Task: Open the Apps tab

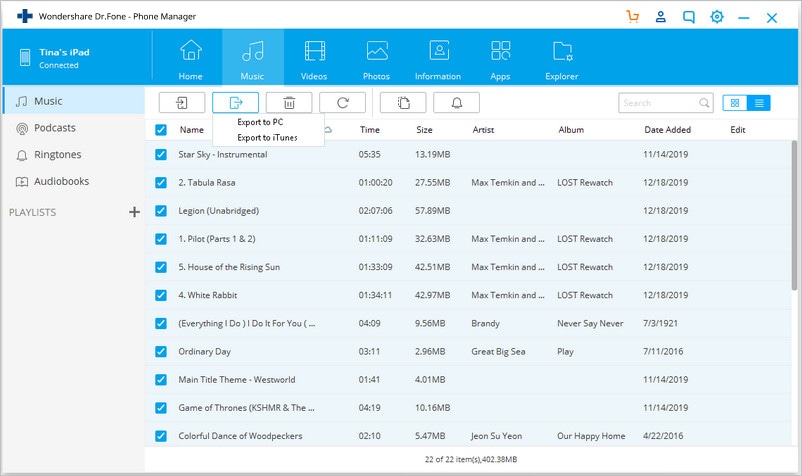Action: (500, 59)
